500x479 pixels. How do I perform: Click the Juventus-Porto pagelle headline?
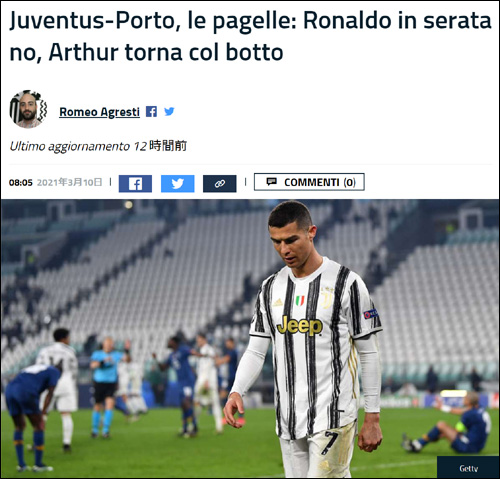click(250, 36)
